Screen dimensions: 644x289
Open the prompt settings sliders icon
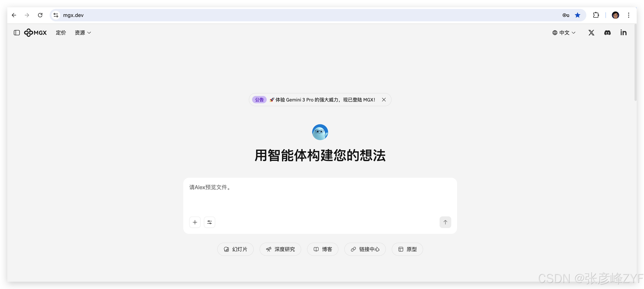coord(210,222)
